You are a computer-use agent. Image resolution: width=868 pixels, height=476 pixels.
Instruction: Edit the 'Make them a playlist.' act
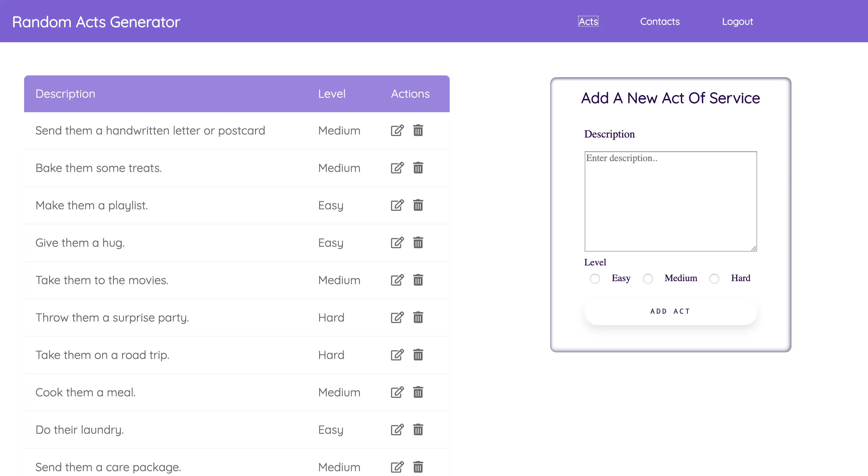click(397, 205)
